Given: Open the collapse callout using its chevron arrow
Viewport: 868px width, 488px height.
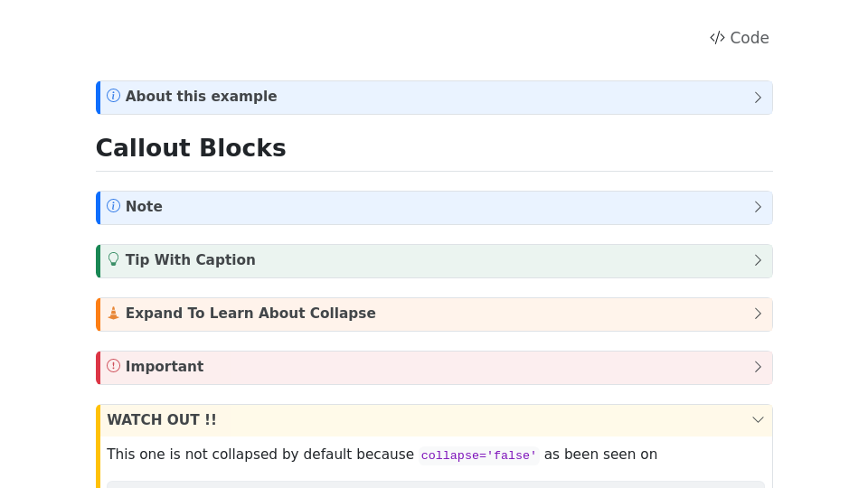Looking at the screenshot, I should tap(758, 314).
